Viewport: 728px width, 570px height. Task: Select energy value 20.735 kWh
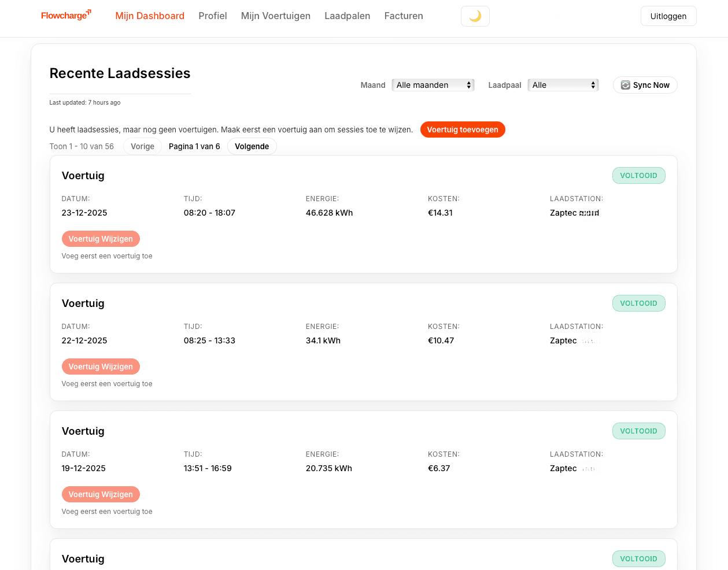coord(329,468)
